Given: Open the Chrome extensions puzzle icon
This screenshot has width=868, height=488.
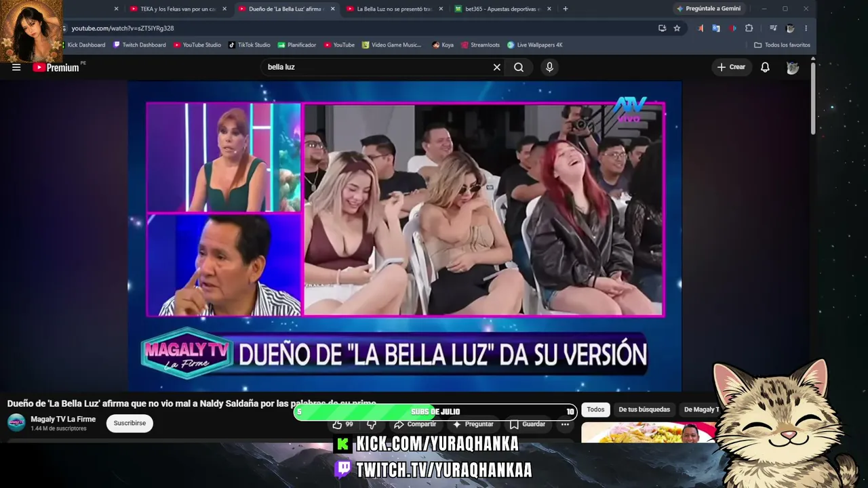Looking at the screenshot, I should click(x=749, y=28).
